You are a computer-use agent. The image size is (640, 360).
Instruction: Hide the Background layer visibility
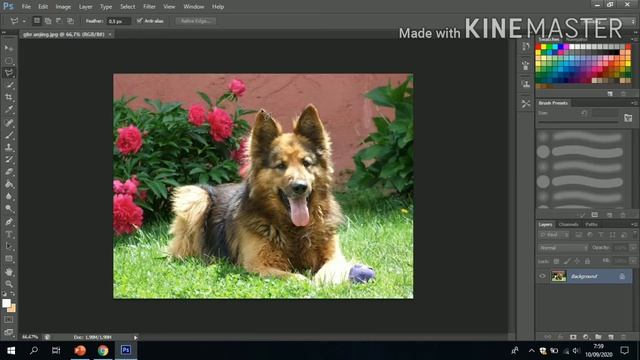point(542,276)
